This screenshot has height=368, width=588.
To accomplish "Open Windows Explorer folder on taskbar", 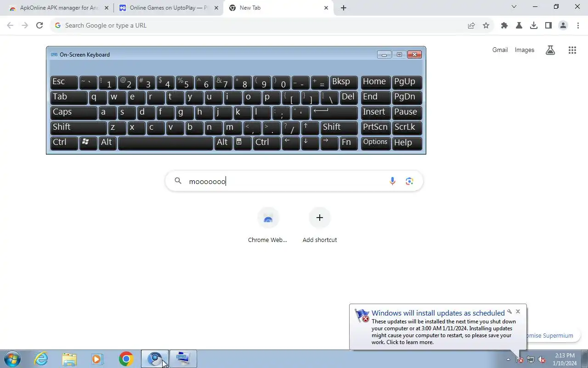I will [x=69, y=359].
